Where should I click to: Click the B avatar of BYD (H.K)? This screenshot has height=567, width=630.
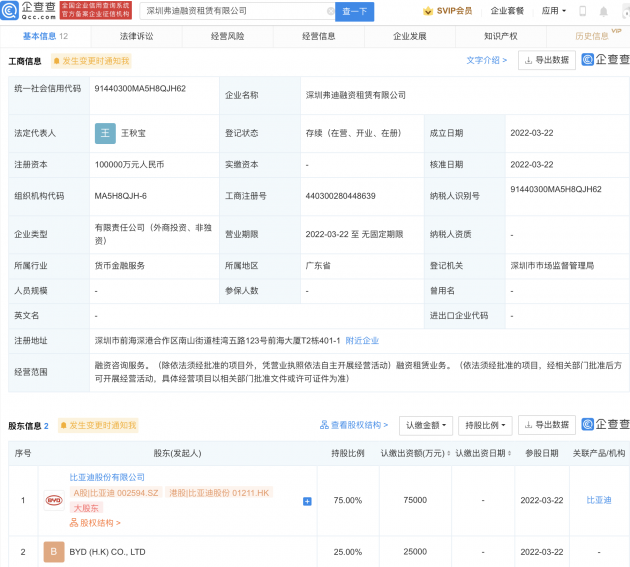click(x=54, y=552)
